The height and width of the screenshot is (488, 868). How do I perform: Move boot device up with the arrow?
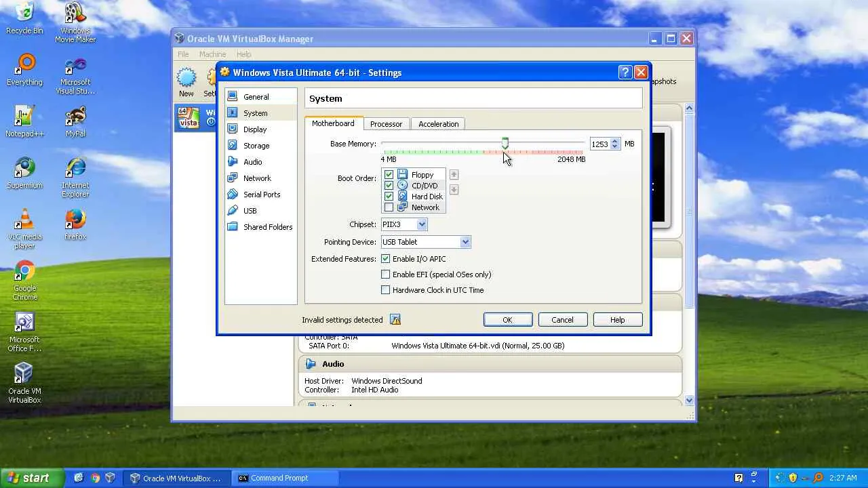click(454, 175)
